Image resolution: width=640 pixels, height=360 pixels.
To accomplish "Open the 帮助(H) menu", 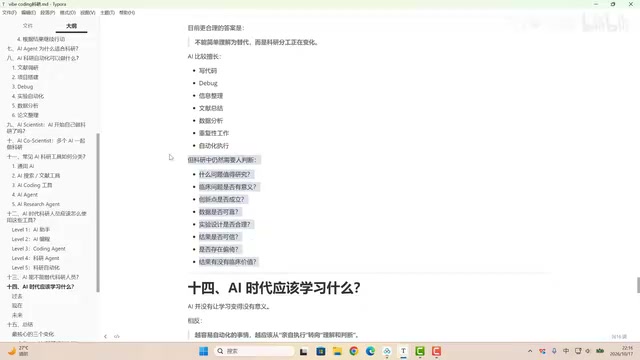I will (127, 13).
